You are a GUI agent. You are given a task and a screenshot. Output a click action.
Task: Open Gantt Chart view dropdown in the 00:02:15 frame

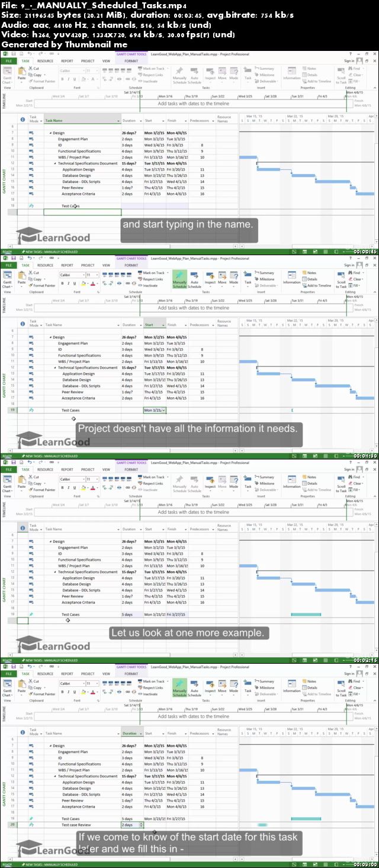pyautogui.click(x=7, y=484)
